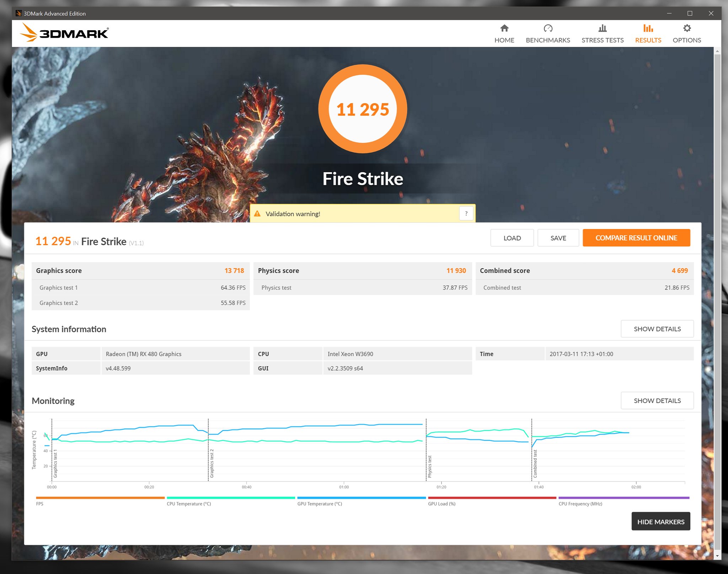
Task: Toggle the FPS legend series
Action: point(100,501)
